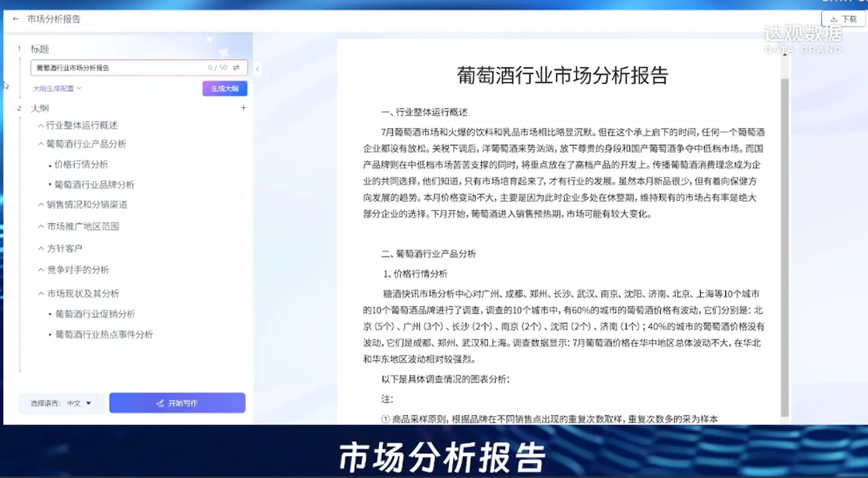Image resolution: width=868 pixels, height=478 pixels.
Task: Collapse the 葡萄酒行业产品分析 outline section
Action: (x=41, y=144)
